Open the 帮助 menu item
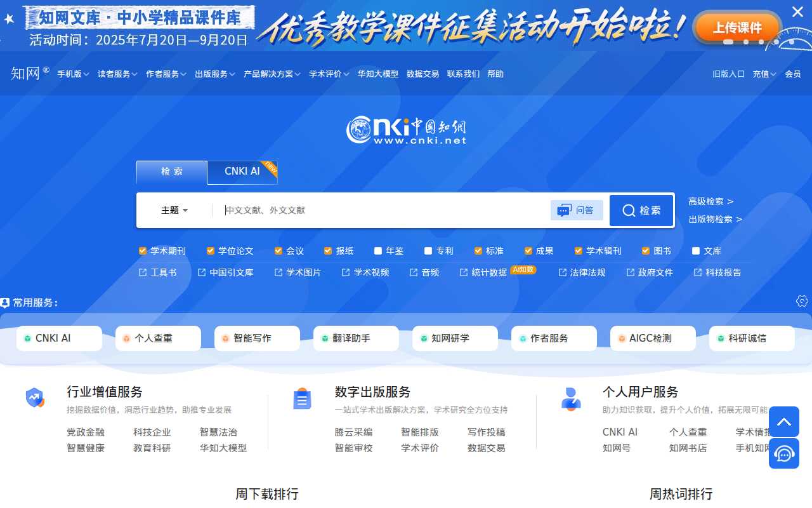Image resolution: width=812 pixels, height=508 pixels. (x=495, y=74)
